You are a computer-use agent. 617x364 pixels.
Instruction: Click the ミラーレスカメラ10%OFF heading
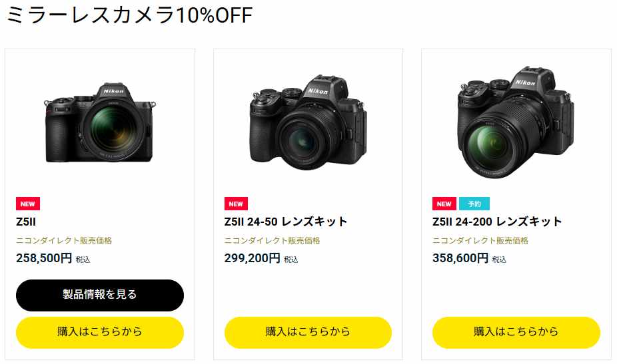pos(129,15)
